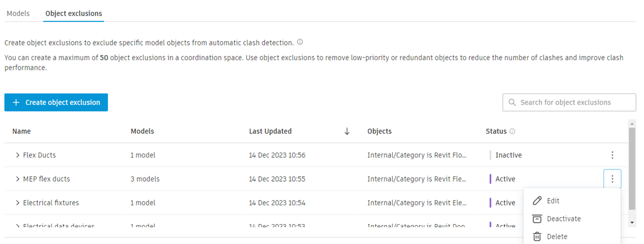
Task: Click the info icon after clash detection text
Action: click(x=300, y=42)
